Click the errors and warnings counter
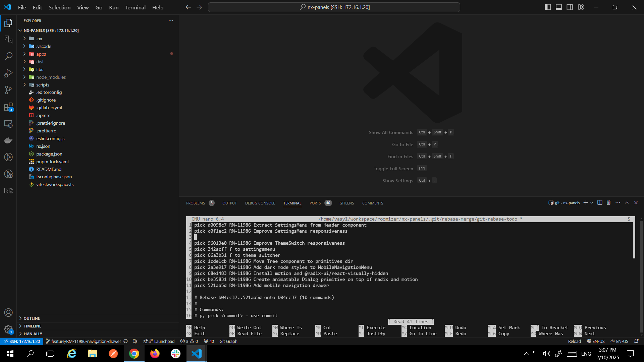 click(189, 341)
